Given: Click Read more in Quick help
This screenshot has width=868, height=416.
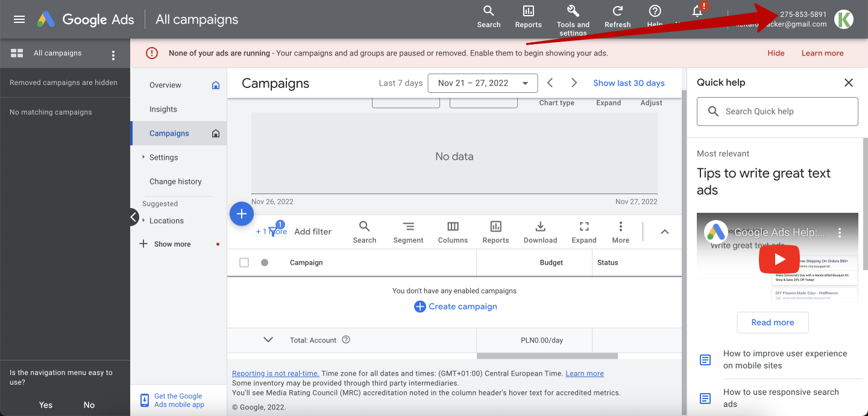Looking at the screenshot, I should [773, 323].
